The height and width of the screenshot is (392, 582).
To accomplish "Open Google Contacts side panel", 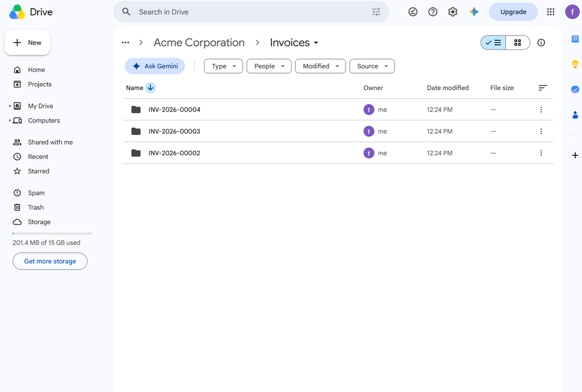I will 575,115.
